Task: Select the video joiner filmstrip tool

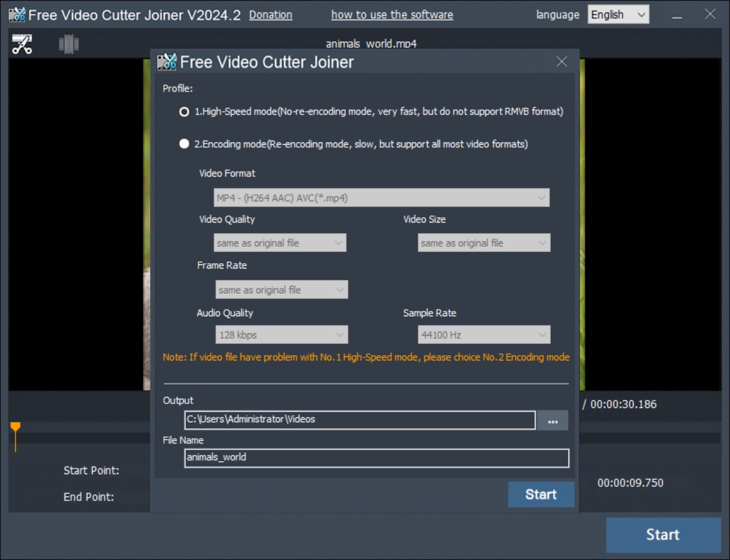Action: coord(68,43)
